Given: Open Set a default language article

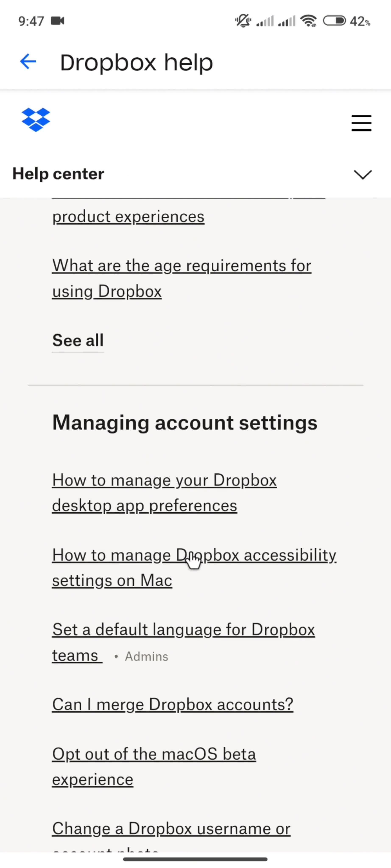Looking at the screenshot, I should pyautogui.click(x=184, y=643).
